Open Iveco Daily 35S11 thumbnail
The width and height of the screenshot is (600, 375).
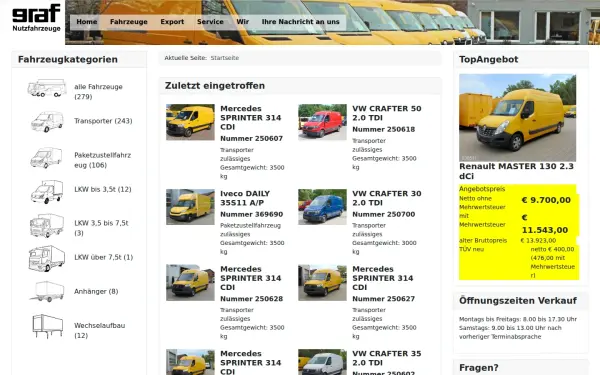(x=190, y=207)
